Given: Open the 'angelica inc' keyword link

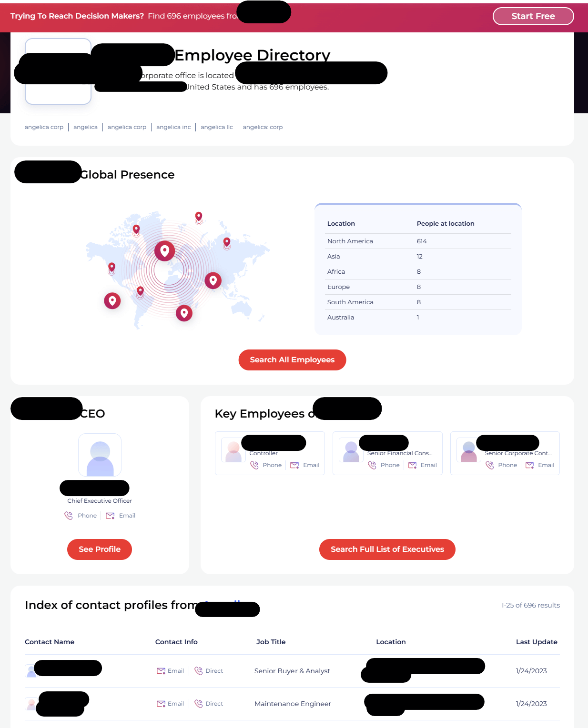Looking at the screenshot, I should [x=173, y=127].
